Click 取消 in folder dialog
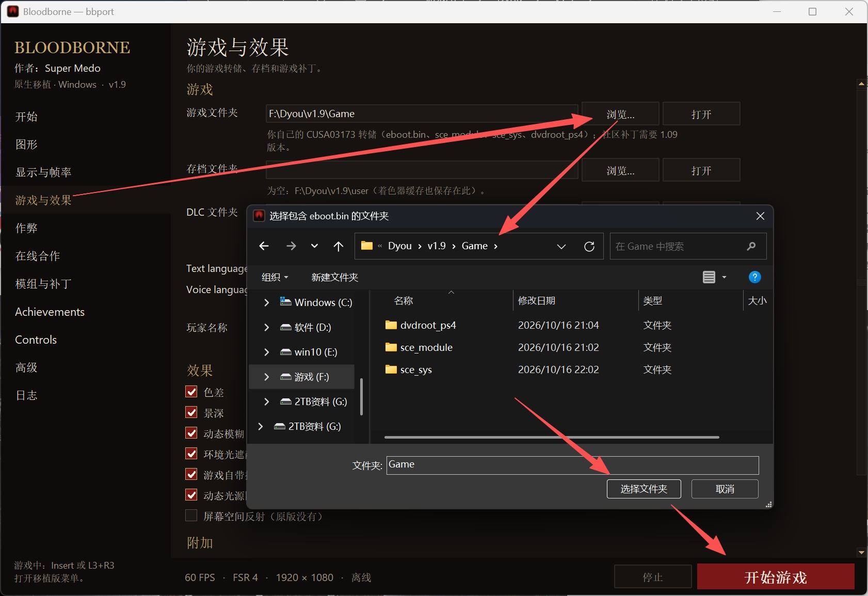This screenshot has height=596, width=868. pos(725,489)
